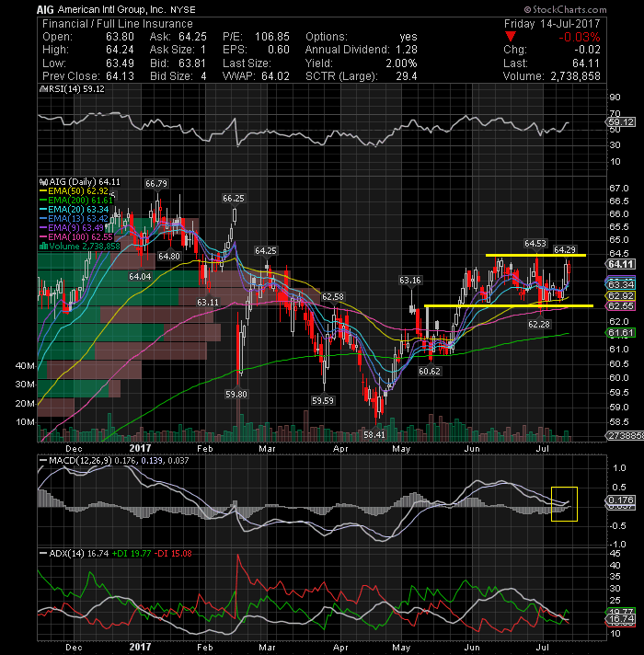The width and height of the screenshot is (644, 655).
Task: Click the Bid 63.81 value
Action: click(x=192, y=63)
